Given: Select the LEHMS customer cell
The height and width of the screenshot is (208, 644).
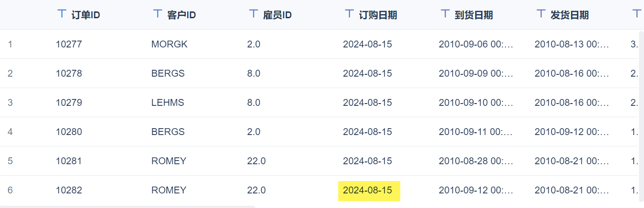Looking at the screenshot, I should point(168,103).
